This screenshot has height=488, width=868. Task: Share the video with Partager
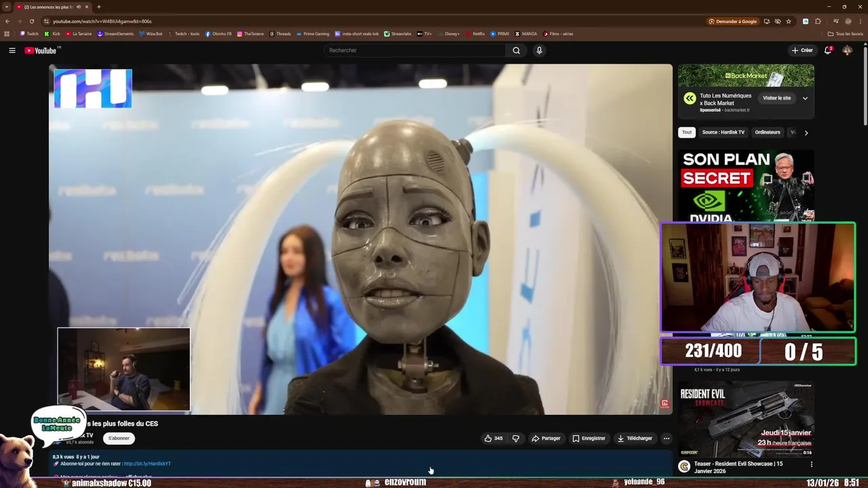click(546, 439)
